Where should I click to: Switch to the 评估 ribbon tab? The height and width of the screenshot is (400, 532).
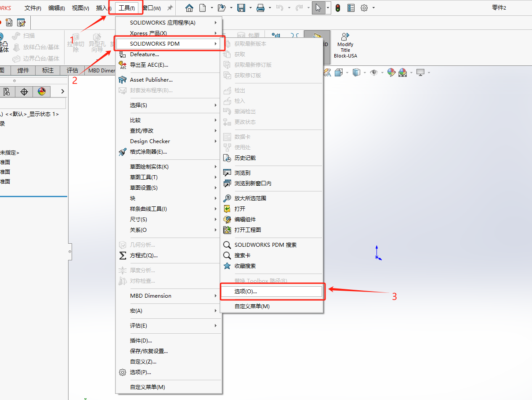[72, 70]
